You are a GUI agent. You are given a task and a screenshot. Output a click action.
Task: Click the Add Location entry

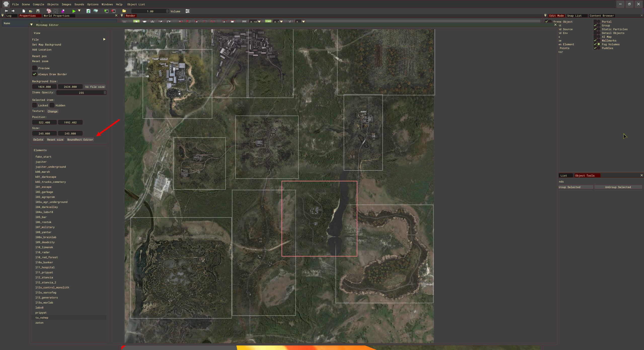click(42, 50)
